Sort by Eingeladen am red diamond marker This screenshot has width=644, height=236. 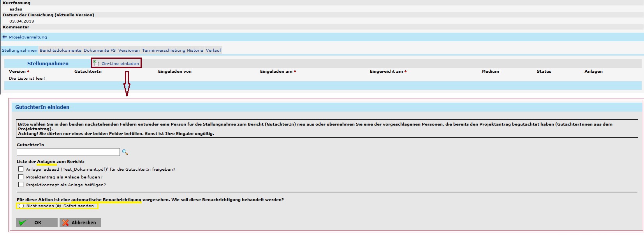coord(295,72)
